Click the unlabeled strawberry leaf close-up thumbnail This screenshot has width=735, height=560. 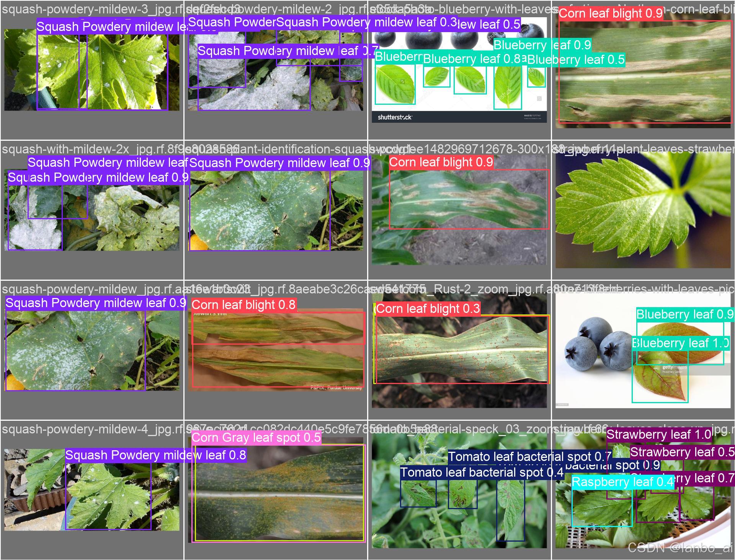(x=643, y=210)
